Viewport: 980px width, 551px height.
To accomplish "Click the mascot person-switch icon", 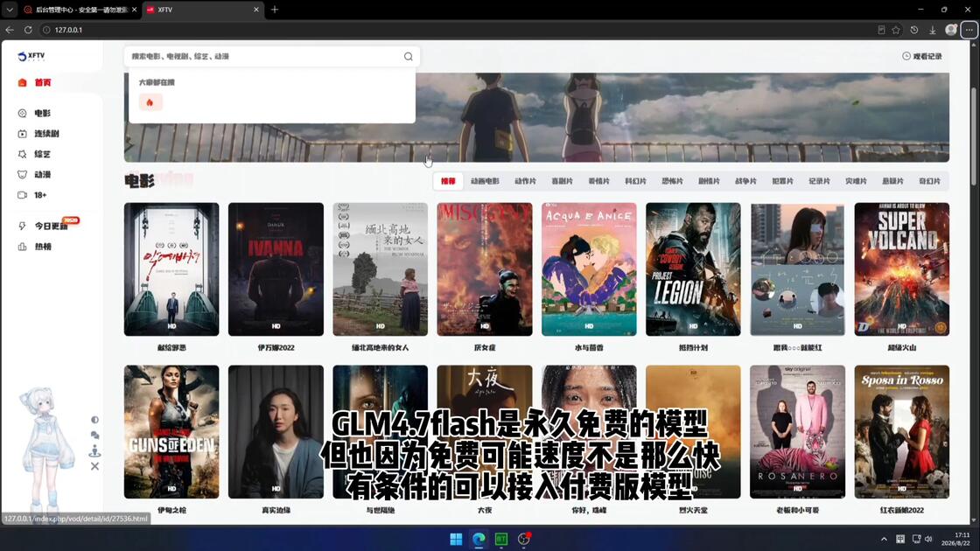I will pyautogui.click(x=94, y=450).
